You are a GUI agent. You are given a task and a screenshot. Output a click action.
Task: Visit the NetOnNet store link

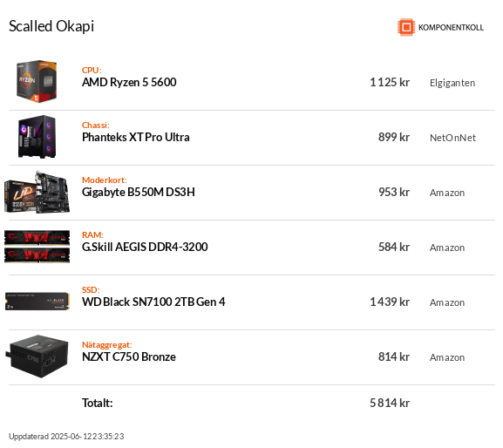point(452,138)
